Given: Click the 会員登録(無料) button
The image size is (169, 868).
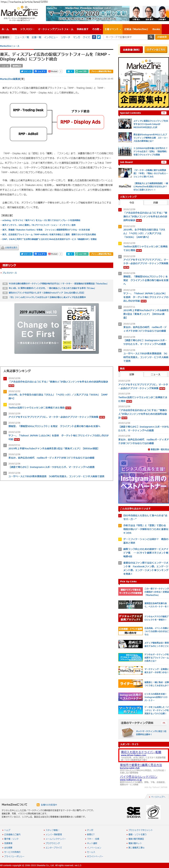Looking at the screenshot, I should [x=131, y=50].
